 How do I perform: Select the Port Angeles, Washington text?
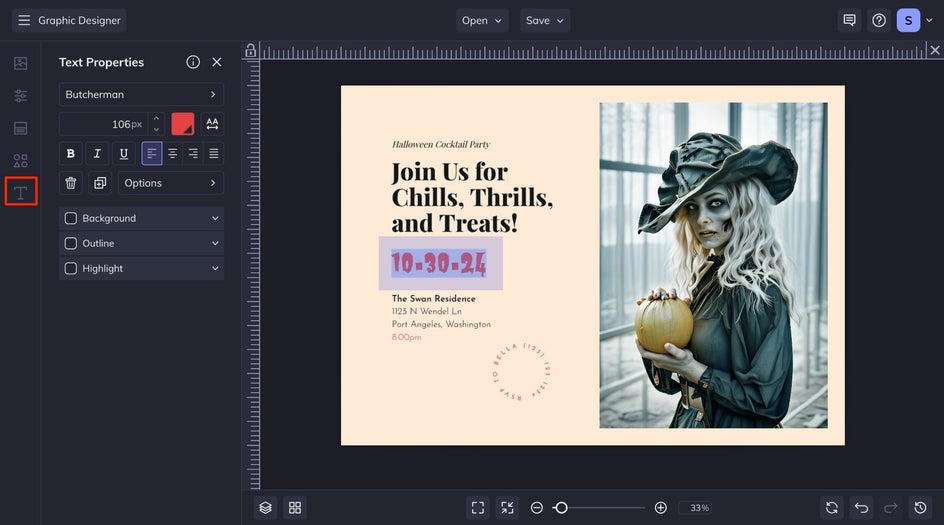441,324
